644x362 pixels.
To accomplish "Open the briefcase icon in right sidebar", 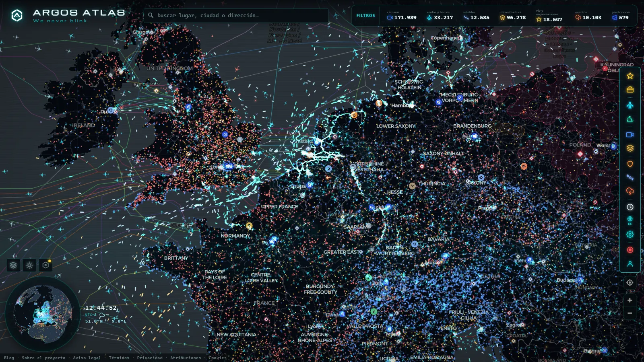I will click(x=630, y=90).
